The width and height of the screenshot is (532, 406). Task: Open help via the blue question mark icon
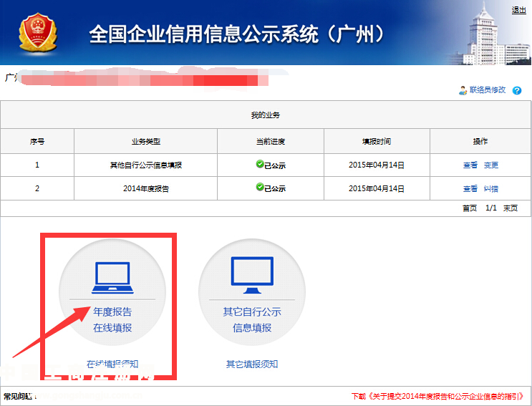point(517,90)
